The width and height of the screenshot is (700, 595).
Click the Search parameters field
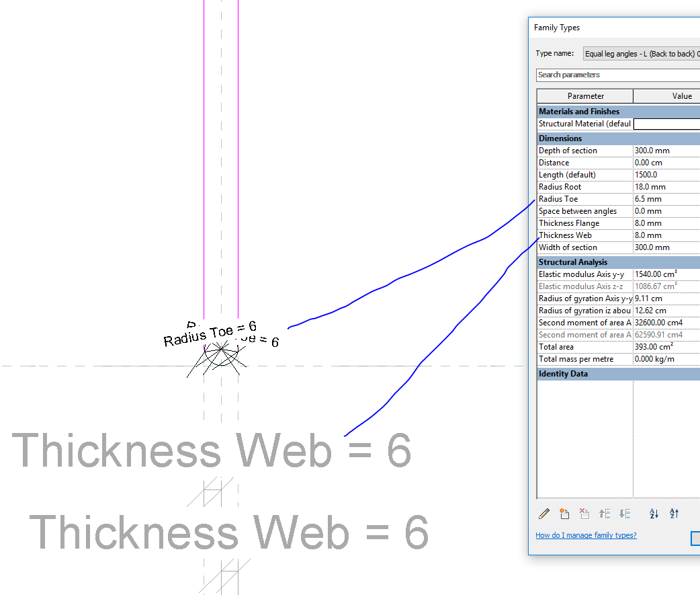(618, 75)
